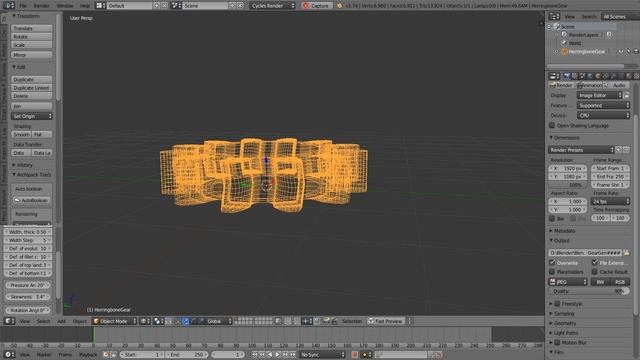Open frame rate 24 fps dropdown

point(611,201)
